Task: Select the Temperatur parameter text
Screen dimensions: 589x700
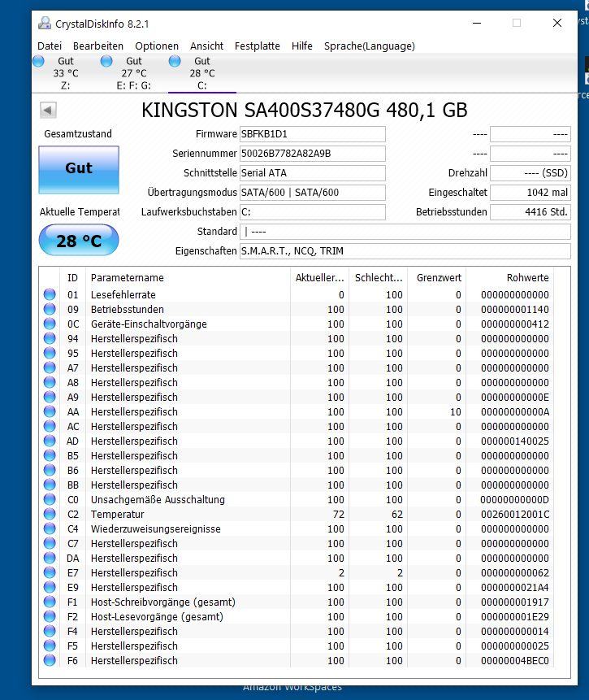Action: point(117,515)
